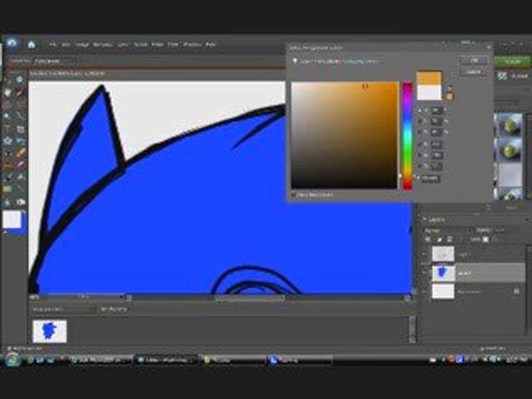Image resolution: width=532 pixels, height=399 pixels.
Task: Click Cancel in the color picker dialog
Action: [x=474, y=71]
